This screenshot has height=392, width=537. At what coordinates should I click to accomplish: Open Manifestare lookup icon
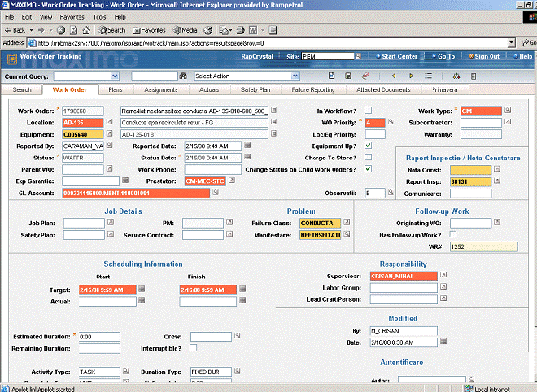(347, 234)
